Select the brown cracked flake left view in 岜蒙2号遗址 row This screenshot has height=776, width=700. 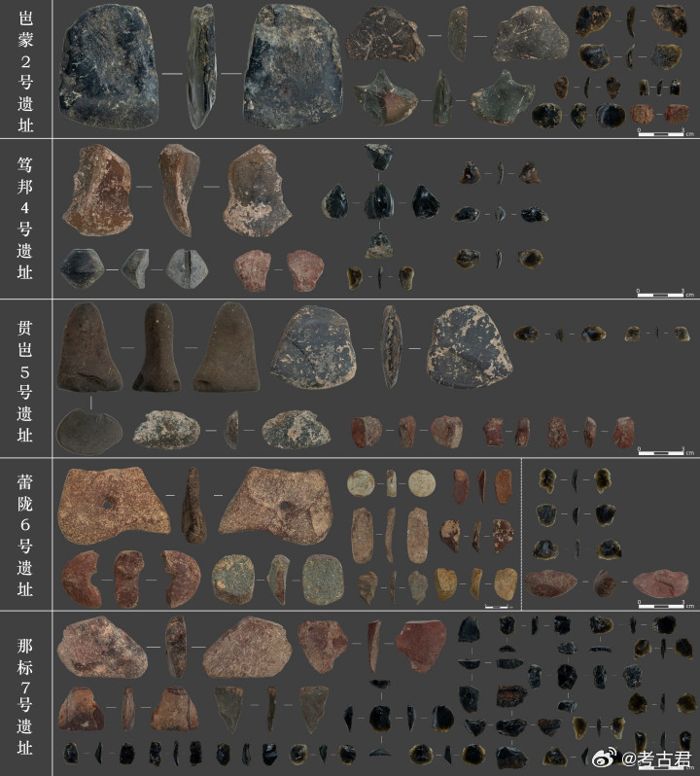(385, 35)
